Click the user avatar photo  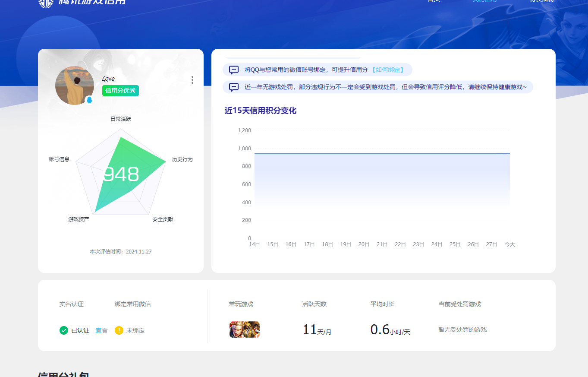coord(75,86)
